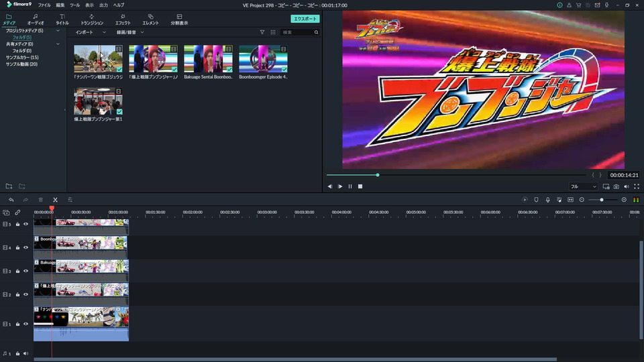The width and height of the screenshot is (644, 362).
Task: Undo the last edit in timeline toolbar
Action: click(x=11, y=200)
